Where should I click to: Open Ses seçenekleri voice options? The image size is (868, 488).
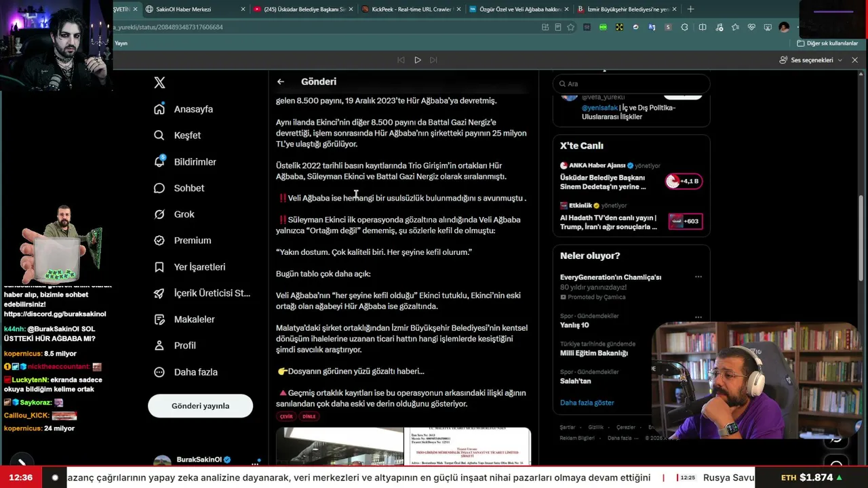pyautogui.click(x=810, y=60)
